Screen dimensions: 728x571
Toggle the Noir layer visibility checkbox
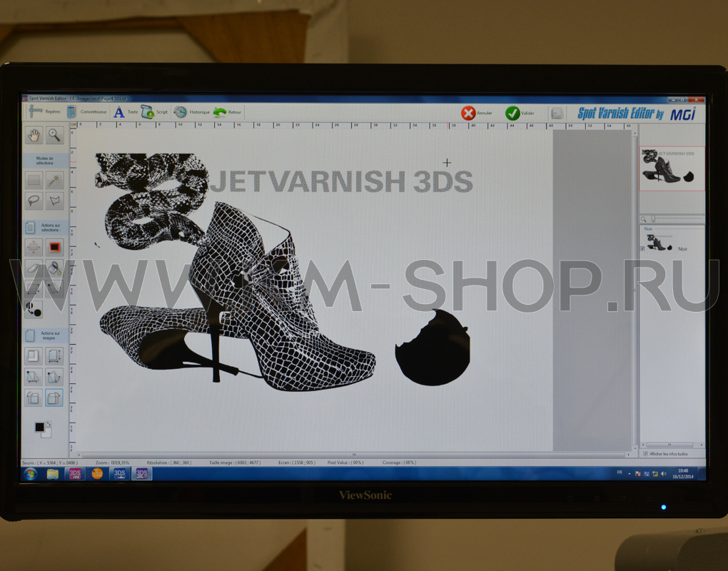[x=643, y=249]
